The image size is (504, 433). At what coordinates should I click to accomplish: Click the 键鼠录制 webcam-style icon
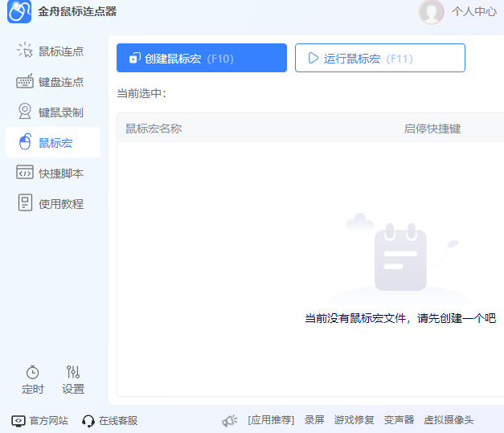[x=25, y=112]
